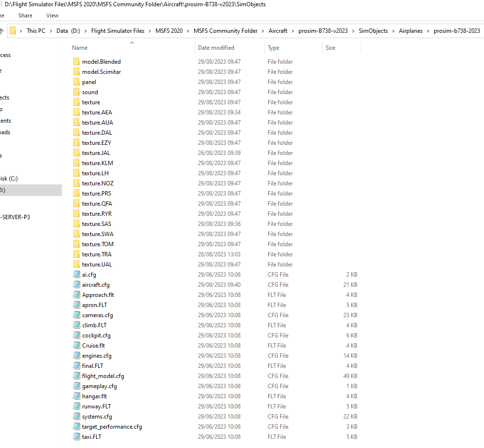Sort files by Name column
Viewport: 484px width, 448px height.
(80, 47)
